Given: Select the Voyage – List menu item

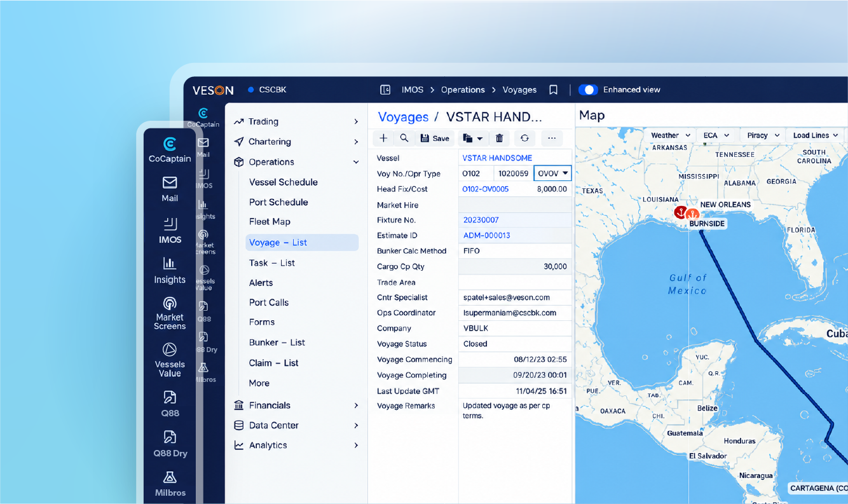Looking at the screenshot, I should [x=302, y=242].
